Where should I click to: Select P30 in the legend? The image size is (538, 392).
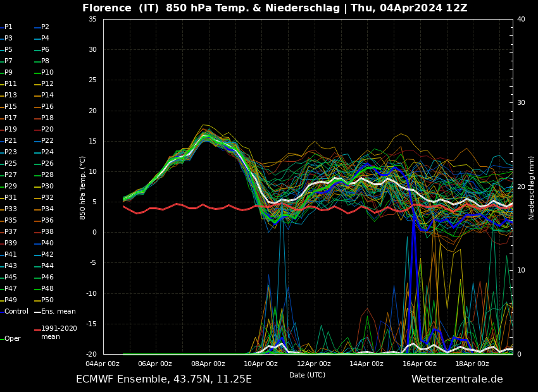coord(44,186)
